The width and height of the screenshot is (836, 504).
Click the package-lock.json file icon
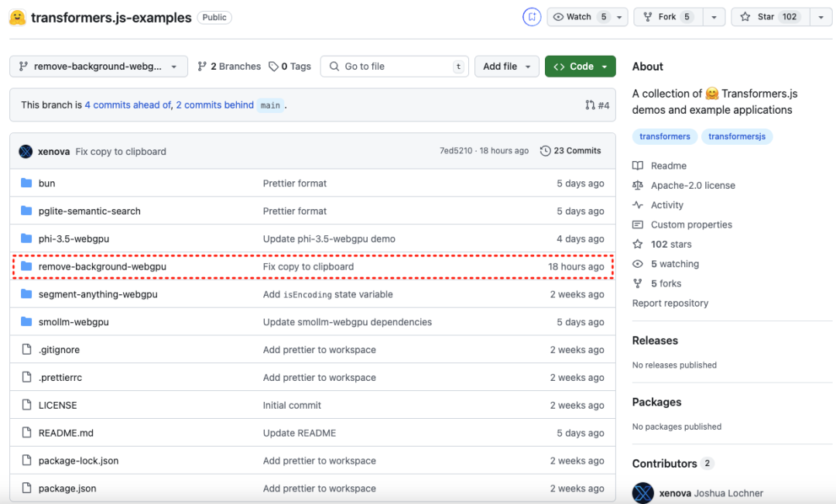coord(26,461)
